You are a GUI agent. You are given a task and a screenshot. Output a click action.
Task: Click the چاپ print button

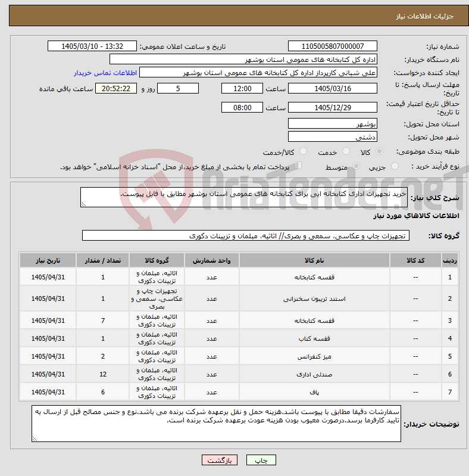[x=261, y=461]
